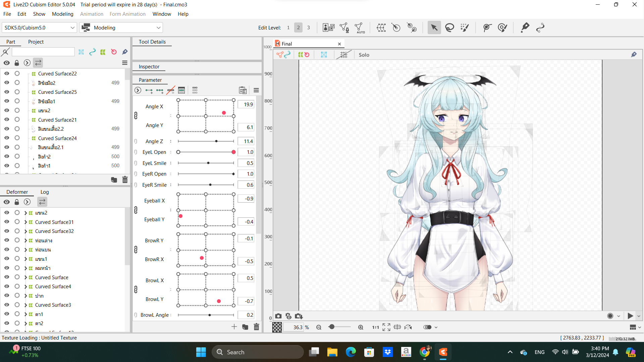Zoom in the canvas view

tap(361, 327)
